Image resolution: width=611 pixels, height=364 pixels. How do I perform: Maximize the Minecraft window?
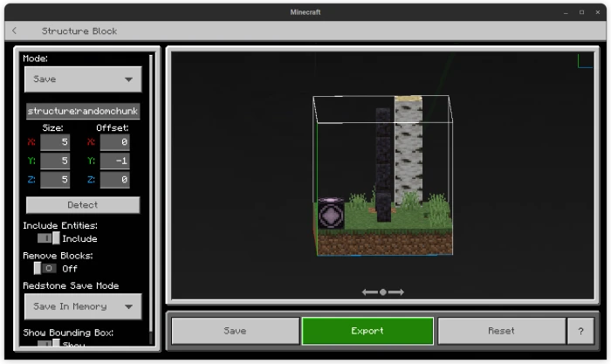tap(582, 12)
